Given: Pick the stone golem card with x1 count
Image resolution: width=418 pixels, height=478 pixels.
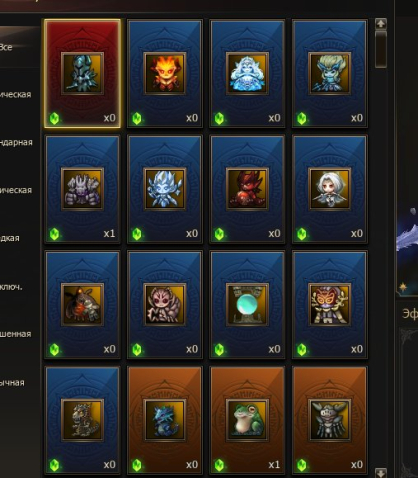Looking at the screenshot, I should point(82,189).
